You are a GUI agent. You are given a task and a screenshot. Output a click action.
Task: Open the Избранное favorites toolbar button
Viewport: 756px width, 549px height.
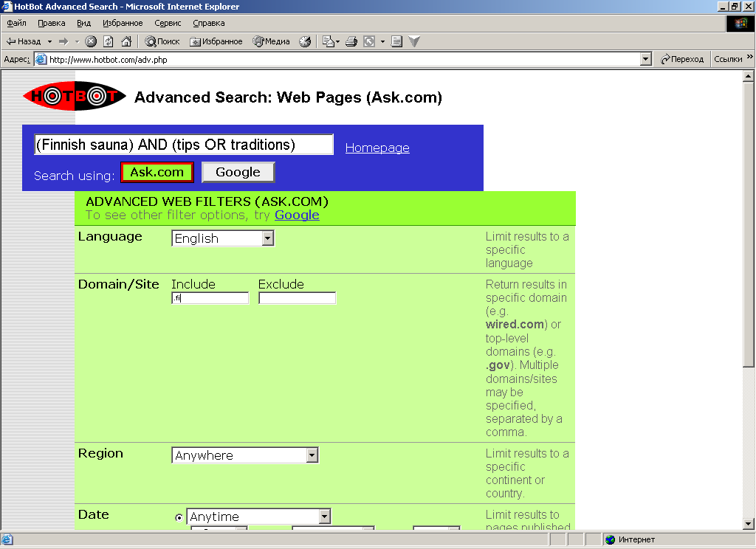pos(216,41)
